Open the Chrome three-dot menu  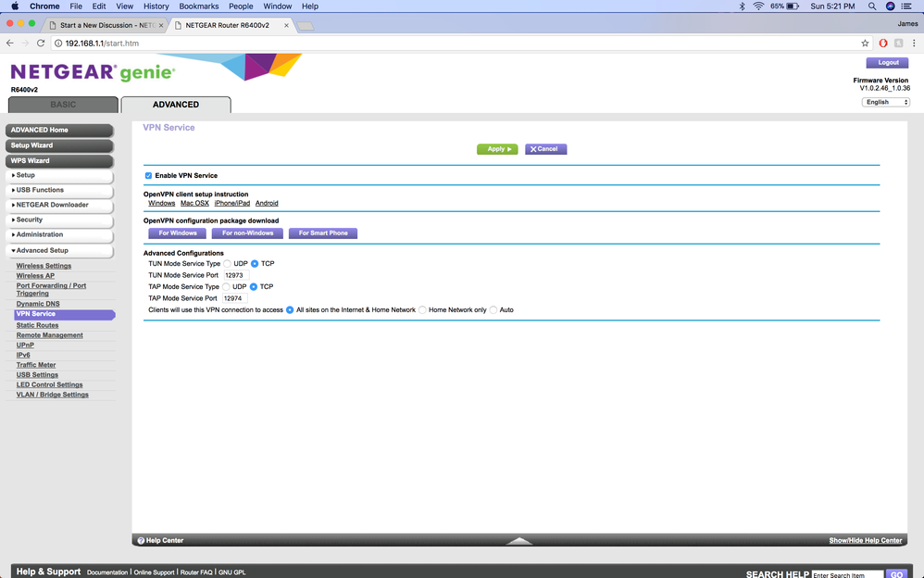pyautogui.click(x=914, y=43)
